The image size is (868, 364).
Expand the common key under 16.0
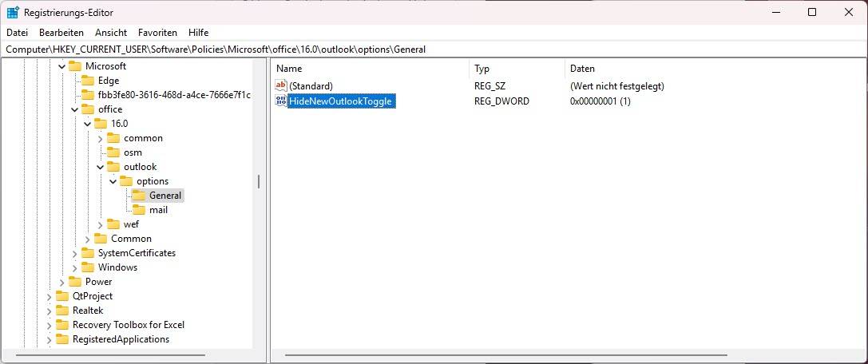[101, 138]
